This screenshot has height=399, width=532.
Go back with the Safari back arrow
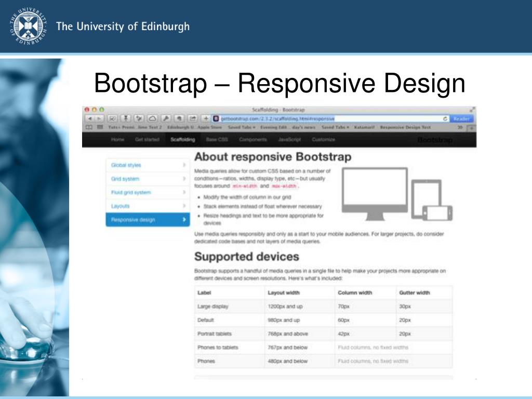click(90, 119)
